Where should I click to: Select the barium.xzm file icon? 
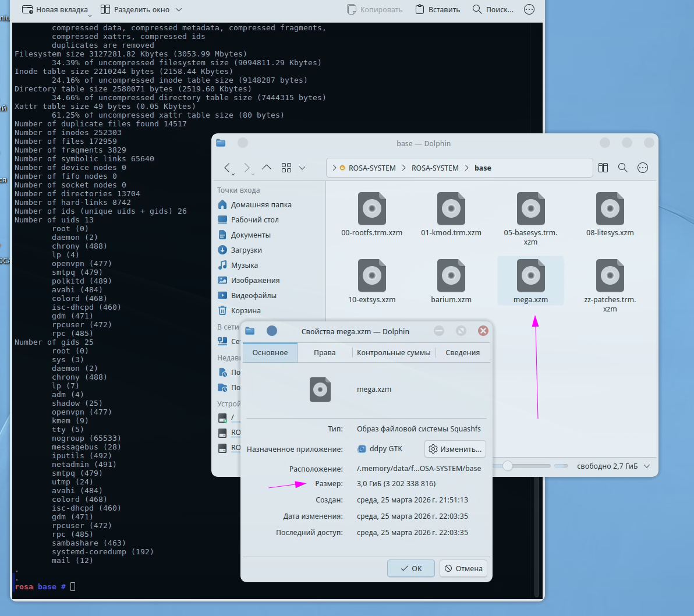point(451,275)
